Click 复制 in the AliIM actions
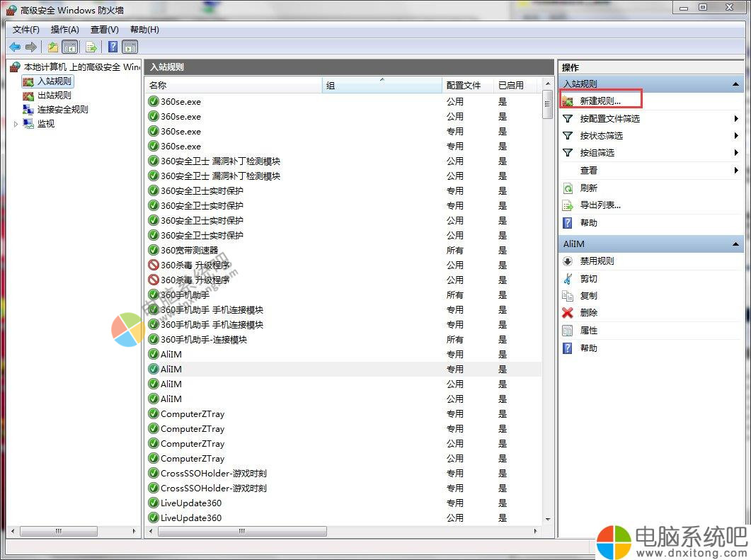 click(589, 295)
